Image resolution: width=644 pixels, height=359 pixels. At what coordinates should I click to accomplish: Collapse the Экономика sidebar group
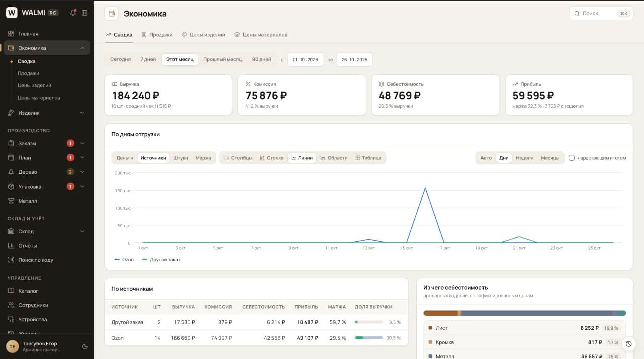point(82,48)
